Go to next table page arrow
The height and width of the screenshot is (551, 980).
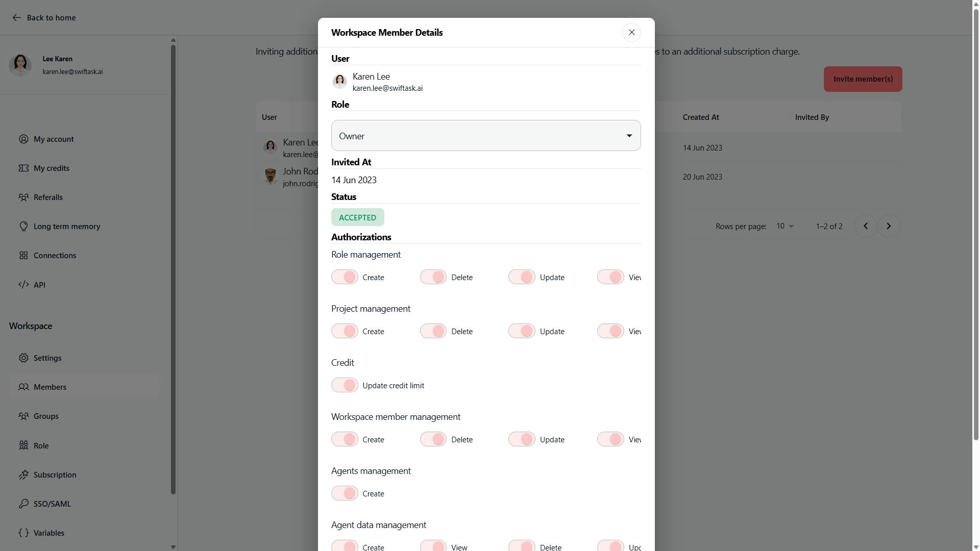[x=889, y=226]
